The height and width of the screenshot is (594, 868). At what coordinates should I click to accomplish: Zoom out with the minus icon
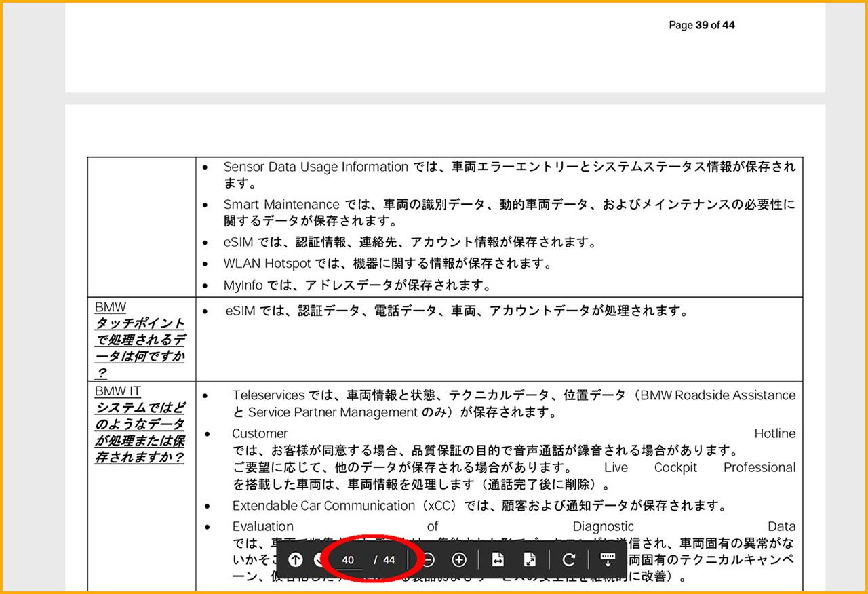click(428, 559)
